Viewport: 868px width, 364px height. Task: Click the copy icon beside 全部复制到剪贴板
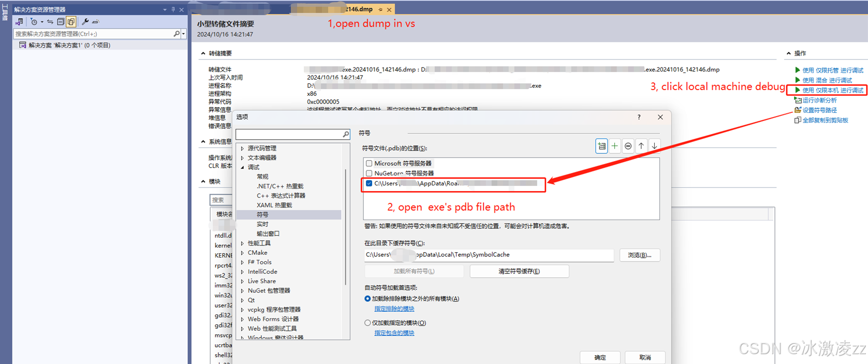coord(798,120)
